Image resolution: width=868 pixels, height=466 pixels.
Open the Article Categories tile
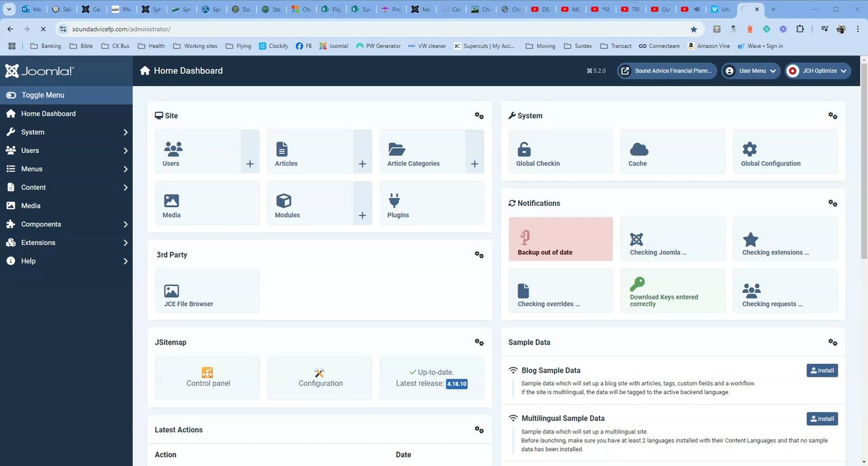(423, 151)
